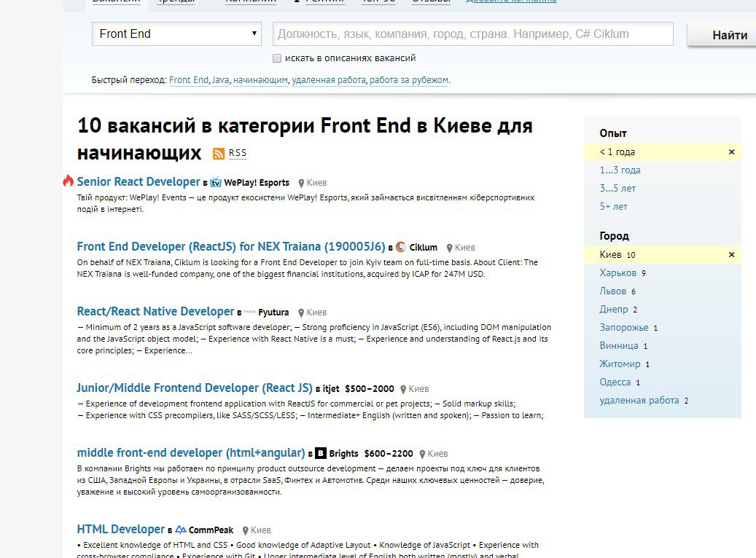Click location pin in itjet vacancy row
756x558 pixels.
pos(404,389)
